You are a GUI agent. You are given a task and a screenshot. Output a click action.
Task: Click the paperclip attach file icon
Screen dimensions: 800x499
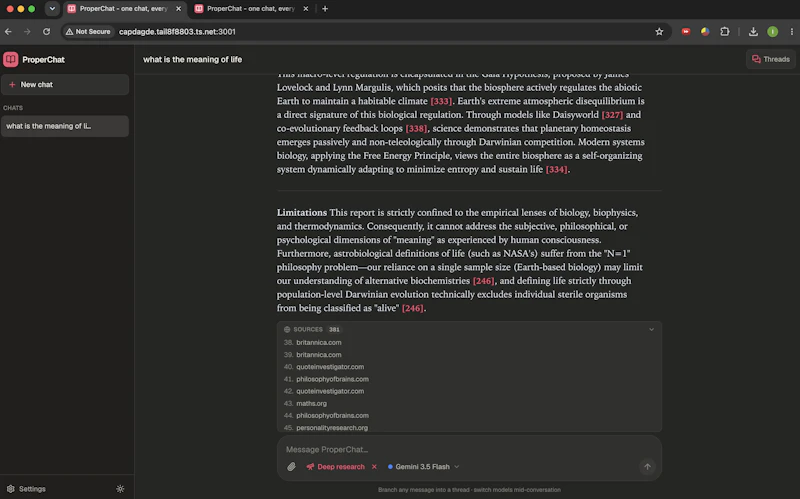pos(291,466)
